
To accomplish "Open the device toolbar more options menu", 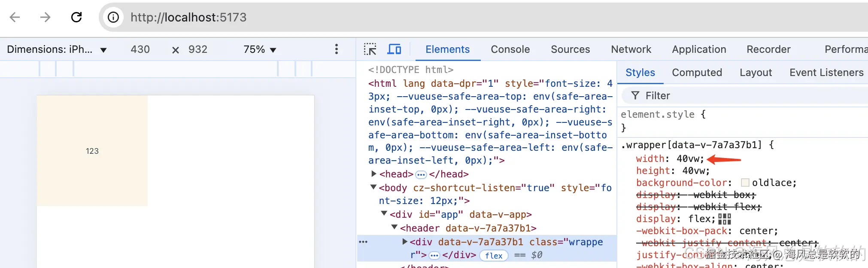I will (337, 49).
